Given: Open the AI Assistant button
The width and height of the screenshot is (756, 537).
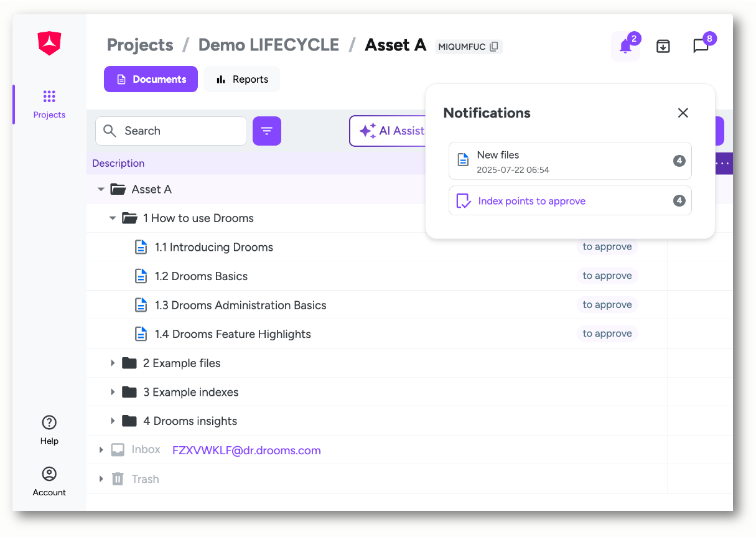Looking at the screenshot, I should pos(388,131).
